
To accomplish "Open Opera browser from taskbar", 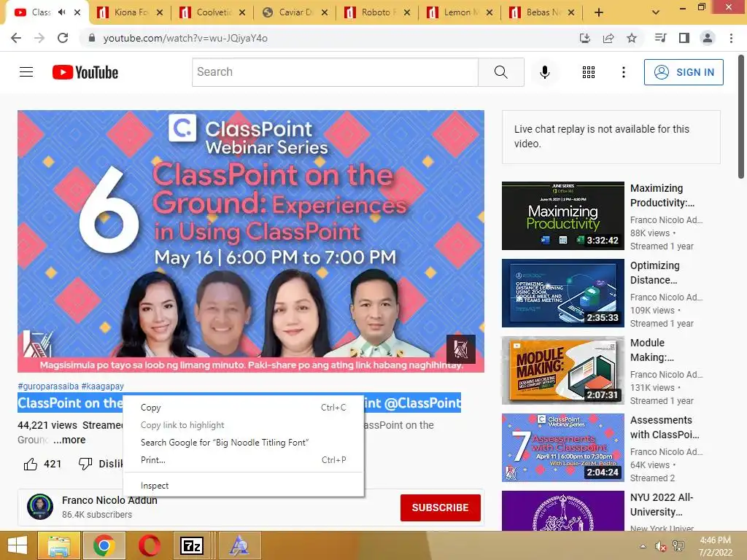I will (x=149, y=545).
